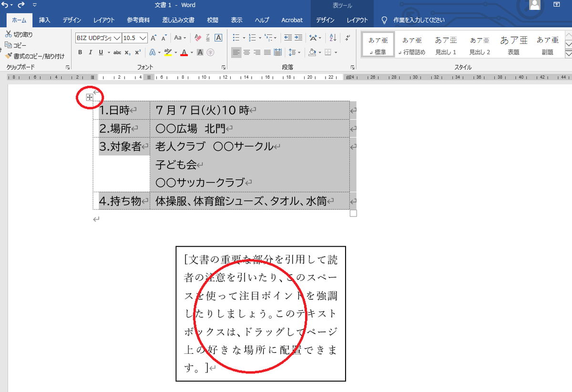Viewport: 572px width, 392px height.
Task: Click 書式のコピー/貼り付け (Format Painter)
Action: coord(34,56)
